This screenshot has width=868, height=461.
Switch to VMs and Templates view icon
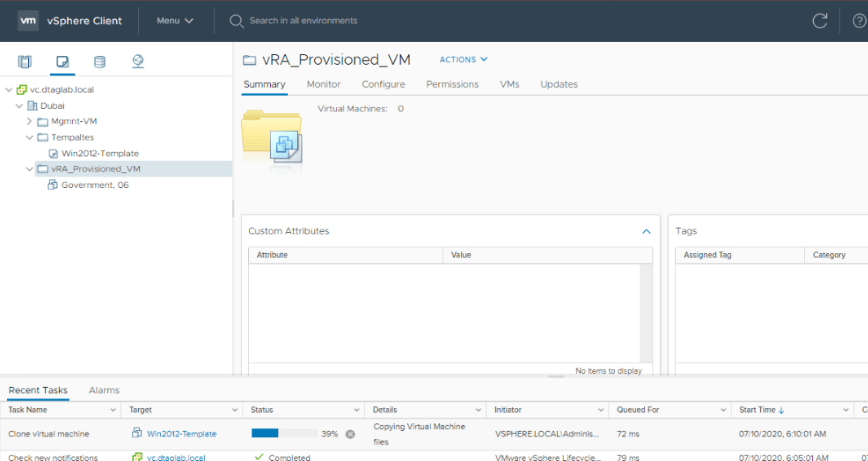click(62, 62)
